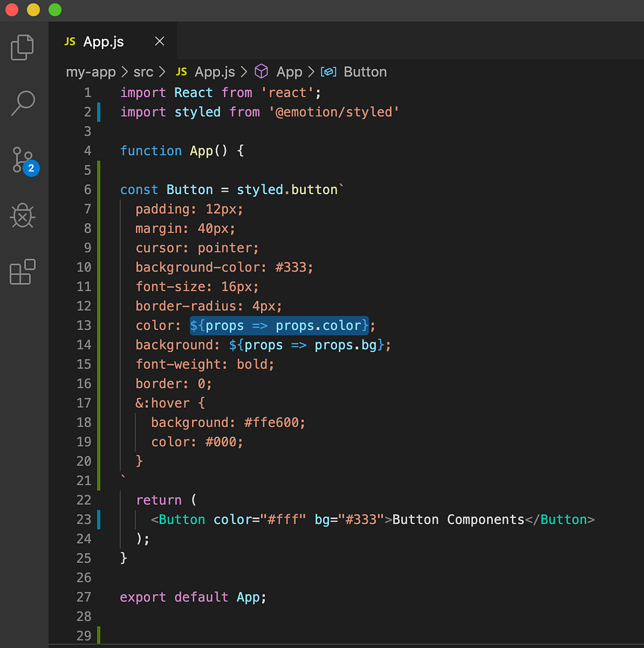
Task: Open the Extensions view
Action: 23,272
